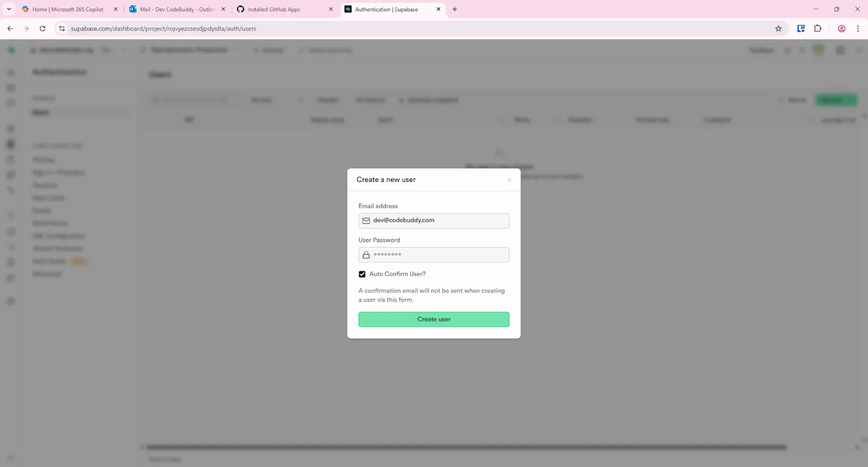The height and width of the screenshot is (467, 868).
Task: Close the Authentication Supabase tab
Action: (438, 9)
